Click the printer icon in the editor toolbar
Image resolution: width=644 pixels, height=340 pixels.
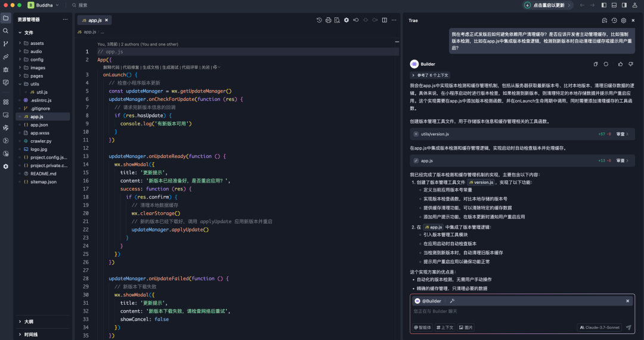(x=328, y=20)
